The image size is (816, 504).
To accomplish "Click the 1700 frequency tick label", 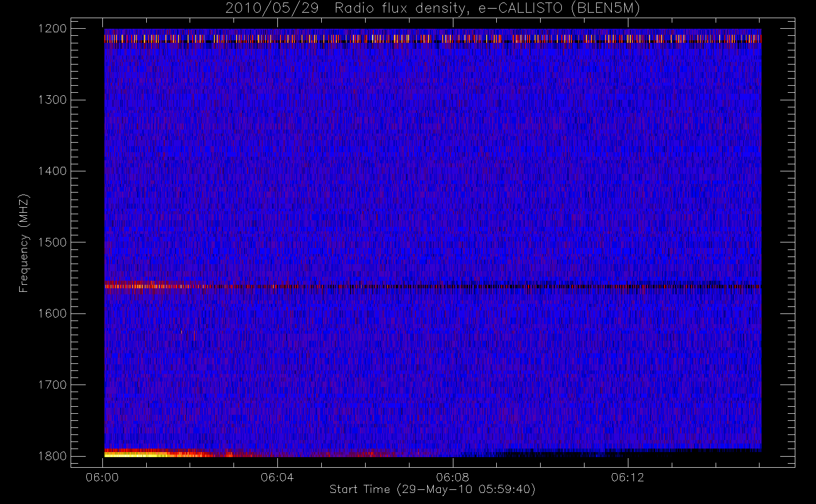I will click(52, 385).
